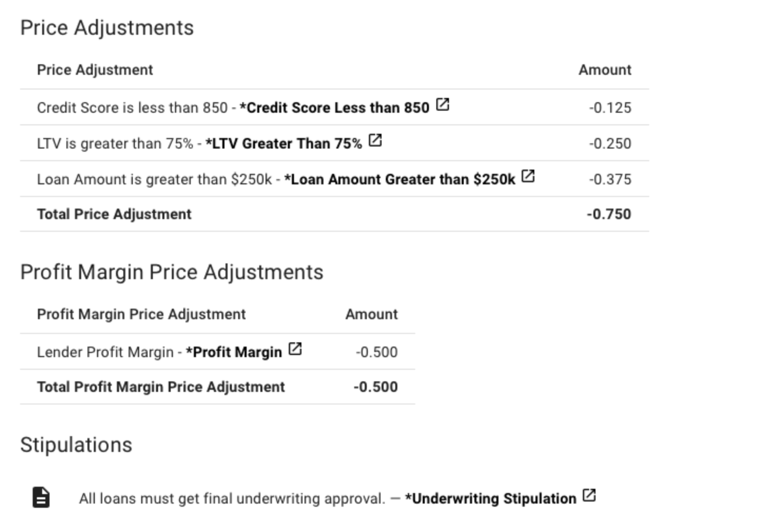
Task: Open the *Credit Score Less than 850 rule link
Action: (334, 107)
